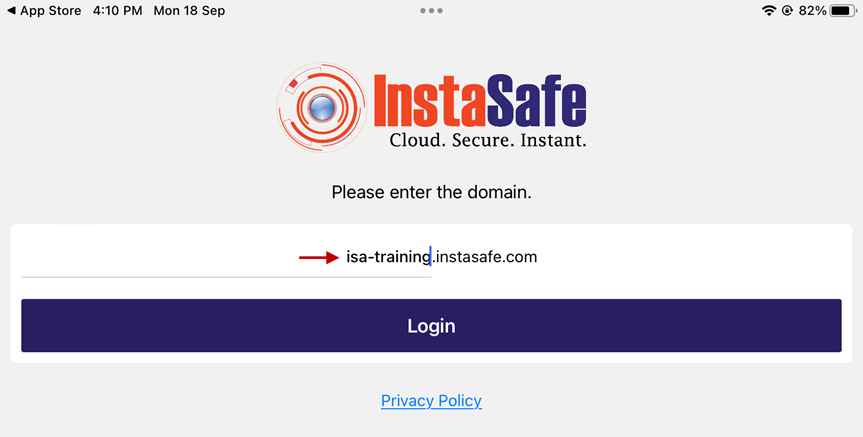This screenshot has height=437, width=863.
Task: Click the blue orb in logo center
Action: (x=322, y=107)
